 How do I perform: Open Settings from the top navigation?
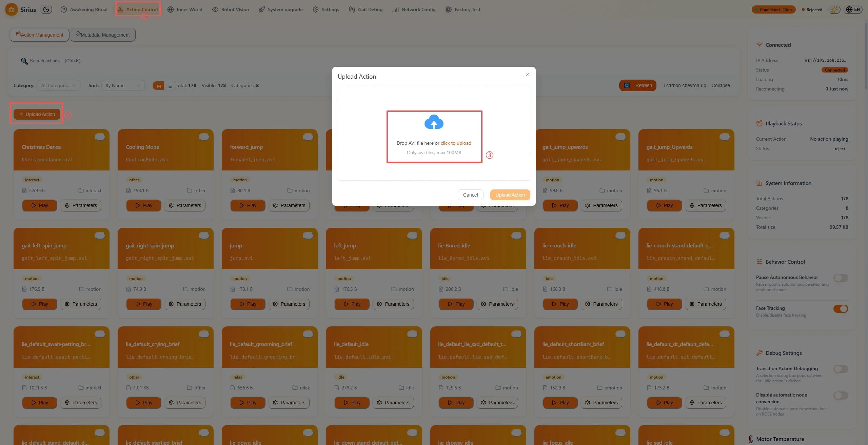[x=326, y=9]
